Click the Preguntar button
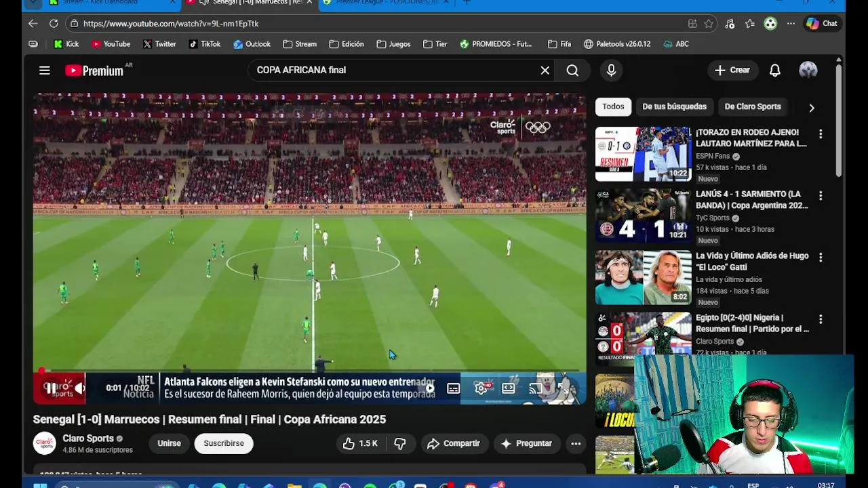This screenshot has height=488, width=868. (x=526, y=443)
